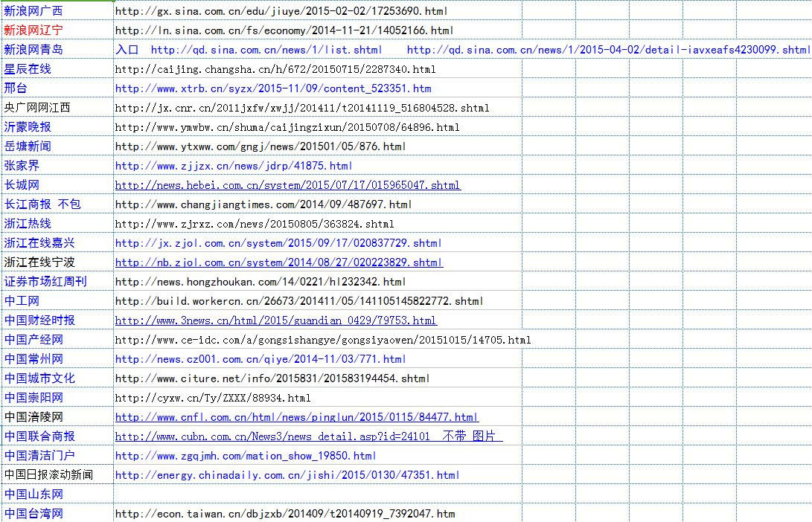Select the cell 中国联合商报
The image size is (812, 522).
point(57,436)
